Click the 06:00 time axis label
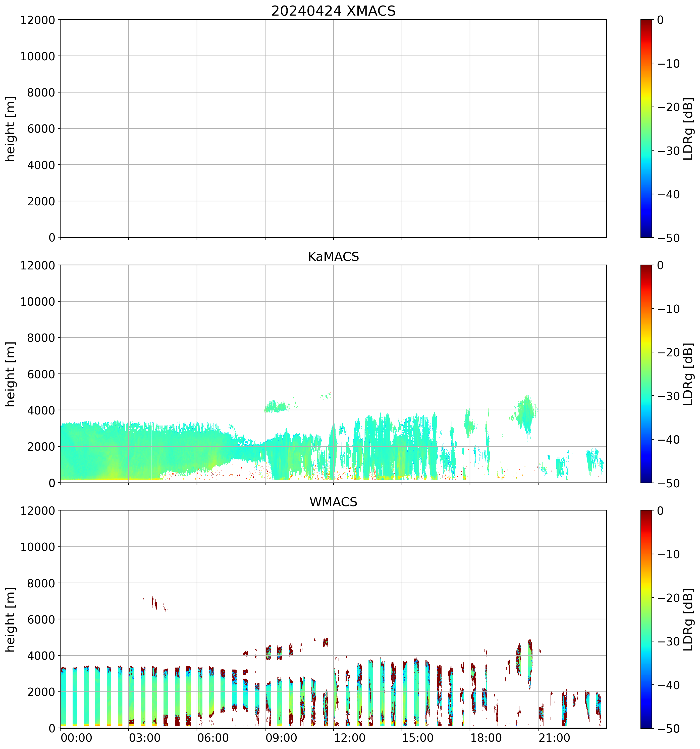This screenshot has height=749, width=700. [213, 738]
